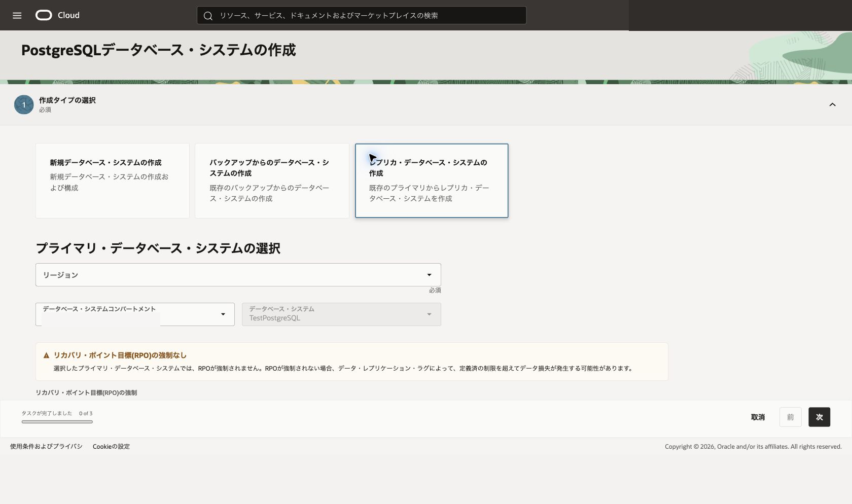This screenshot has height=504, width=852.
Task: Click the タスクが完了しました status text
Action: pyautogui.click(x=47, y=413)
